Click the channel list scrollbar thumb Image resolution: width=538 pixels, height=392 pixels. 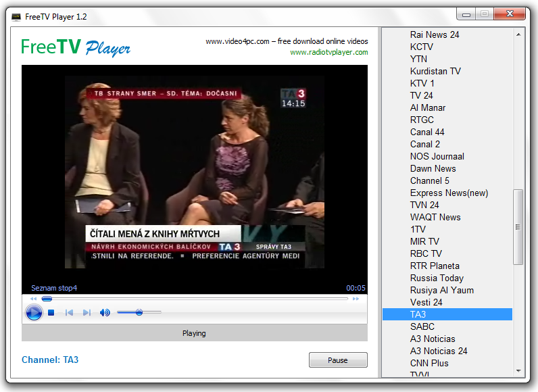(x=518, y=227)
